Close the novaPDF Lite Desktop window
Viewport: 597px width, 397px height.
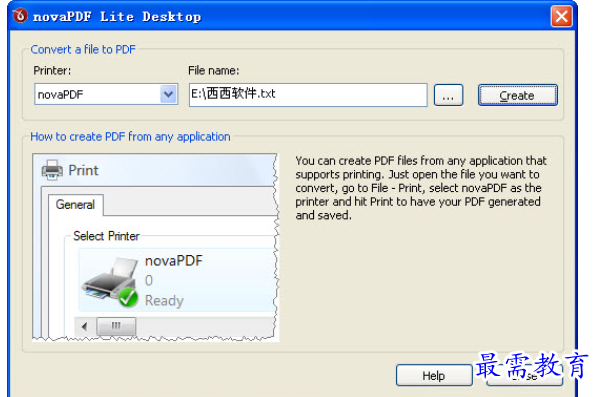coord(561,16)
